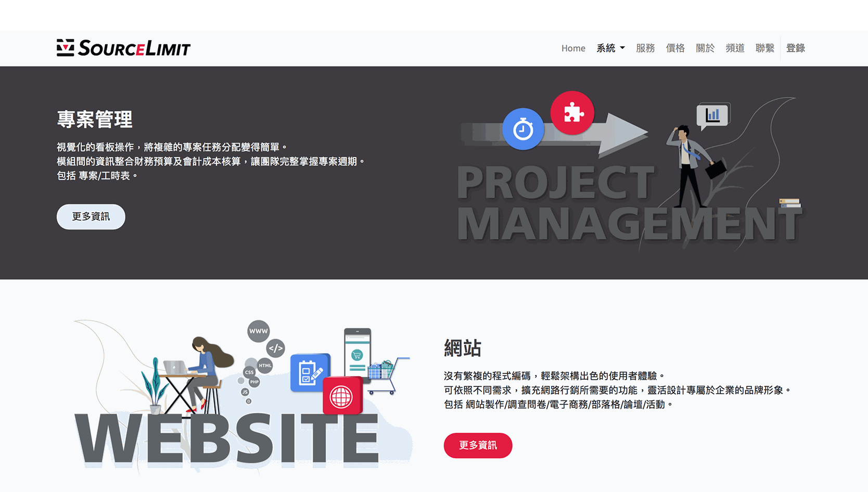Click the code brackets bubble icon
Viewport: 868px width, 492px height.
click(x=276, y=348)
